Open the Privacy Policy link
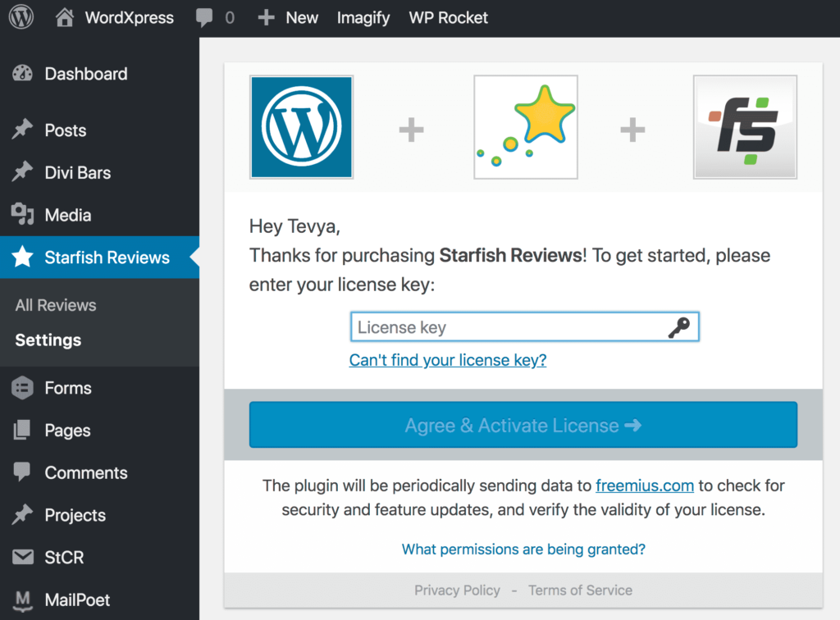The image size is (840, 620). pos(457,590)
